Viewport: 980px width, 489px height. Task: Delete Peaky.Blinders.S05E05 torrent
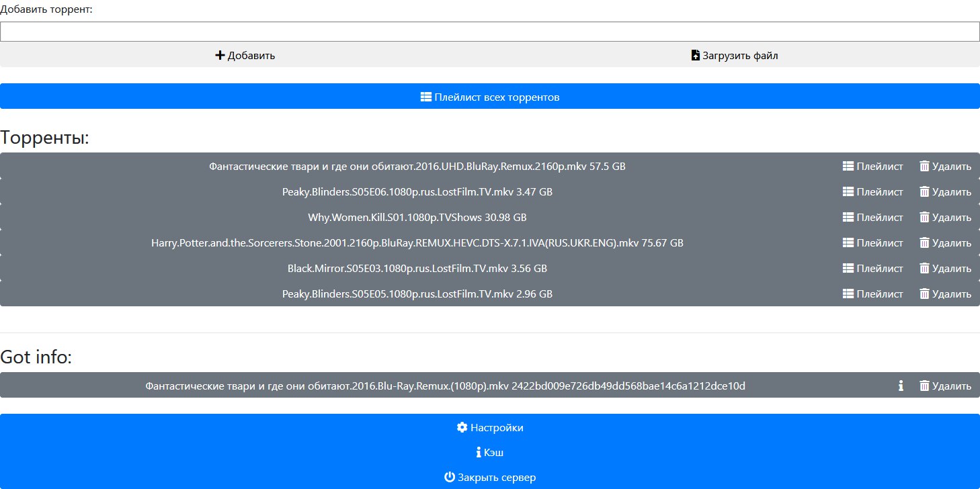point(945,294)
